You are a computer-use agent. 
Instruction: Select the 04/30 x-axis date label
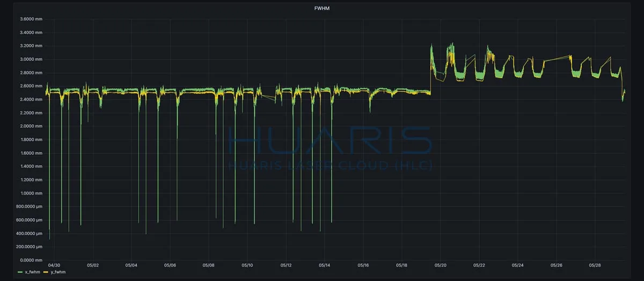(x=54, y=265)
